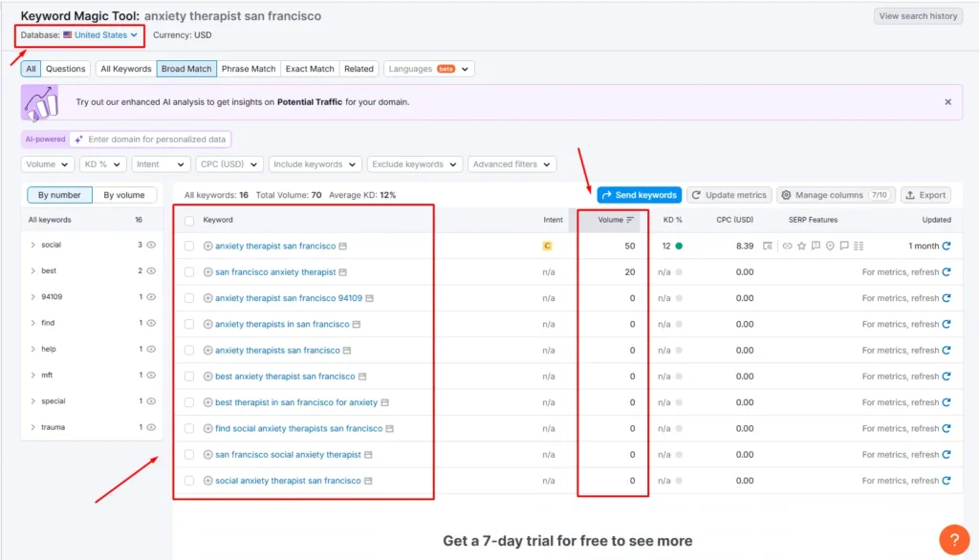Toggle eye icon for social group
979x560 pixels.
pos(151,245)
